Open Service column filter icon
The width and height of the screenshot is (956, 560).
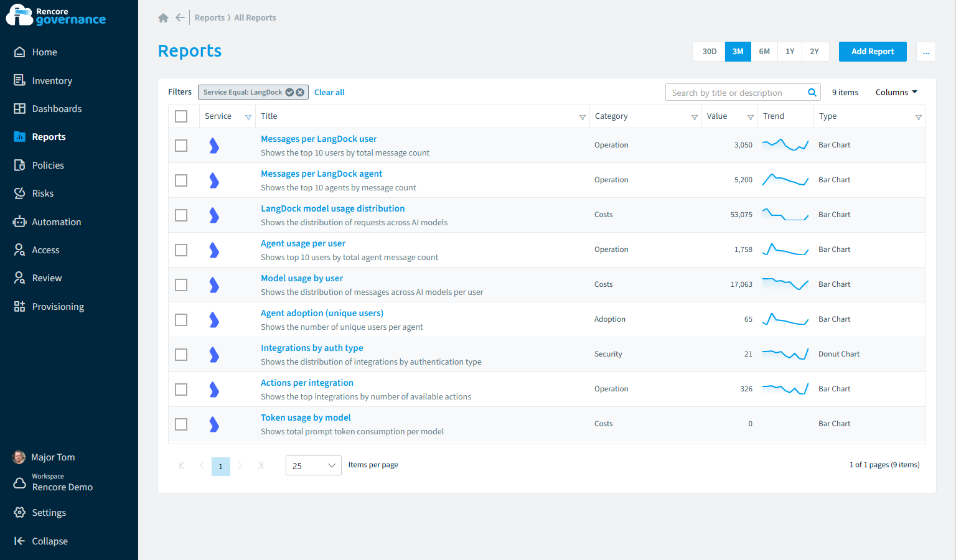click(x=248, y=117)
